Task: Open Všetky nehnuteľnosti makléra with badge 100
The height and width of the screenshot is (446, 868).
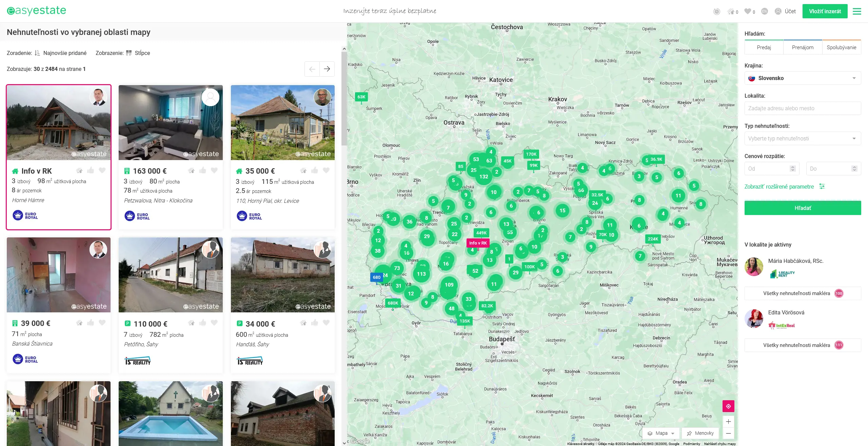Action: coord(803,293)
